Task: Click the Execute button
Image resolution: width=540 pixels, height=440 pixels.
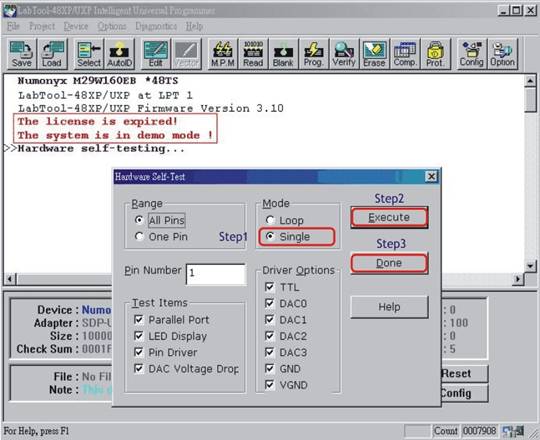Action: pos(389,218)
